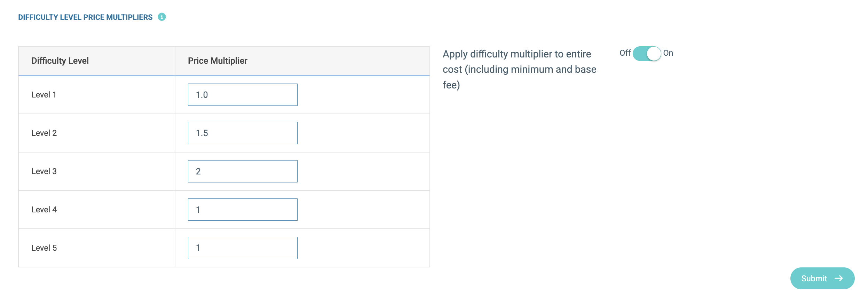This screenshot has height=305, width=868.
Task: Toggle the apply difficulty multiplier switch
Action: (x=647, y=54)
